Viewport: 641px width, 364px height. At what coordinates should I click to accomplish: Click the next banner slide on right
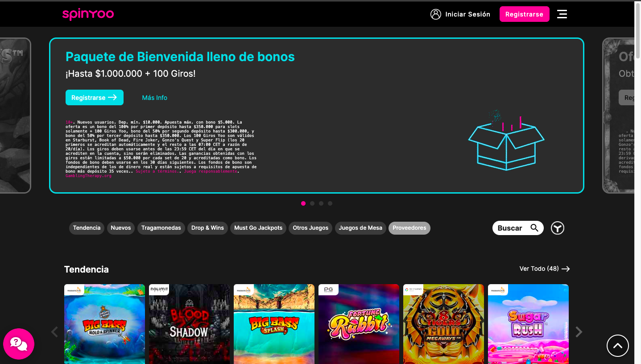pos(619,116)
